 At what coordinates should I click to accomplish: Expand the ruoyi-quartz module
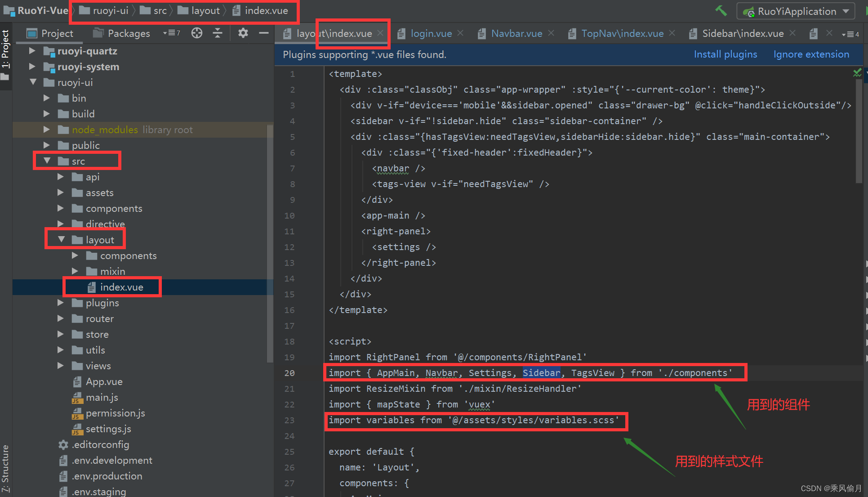pos(32,51)
